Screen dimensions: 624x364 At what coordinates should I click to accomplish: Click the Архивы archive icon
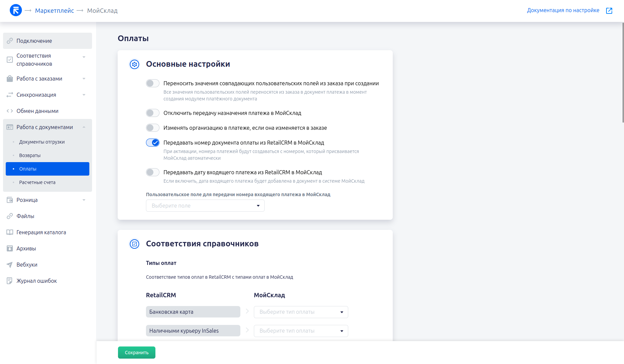coord(10,248)
